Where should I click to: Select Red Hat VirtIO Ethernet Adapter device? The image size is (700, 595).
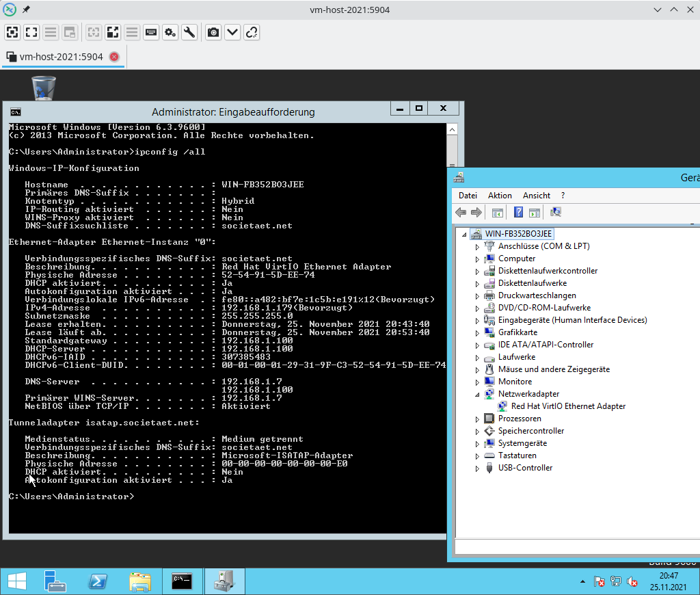568,406
